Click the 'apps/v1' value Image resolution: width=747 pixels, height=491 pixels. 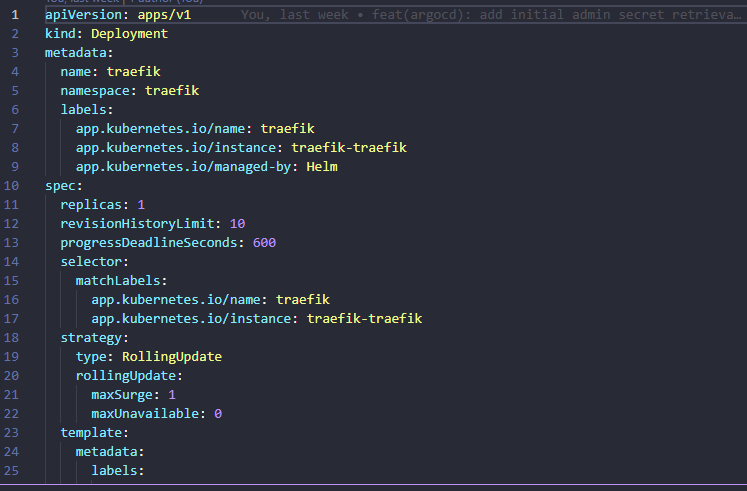pyautogui.click(x=164, y=15)
